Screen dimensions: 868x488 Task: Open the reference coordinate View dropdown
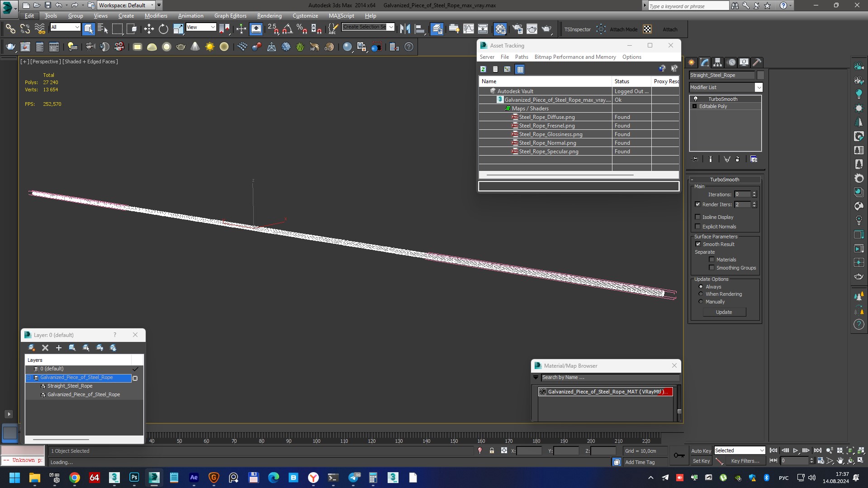[x=201, y=27]
